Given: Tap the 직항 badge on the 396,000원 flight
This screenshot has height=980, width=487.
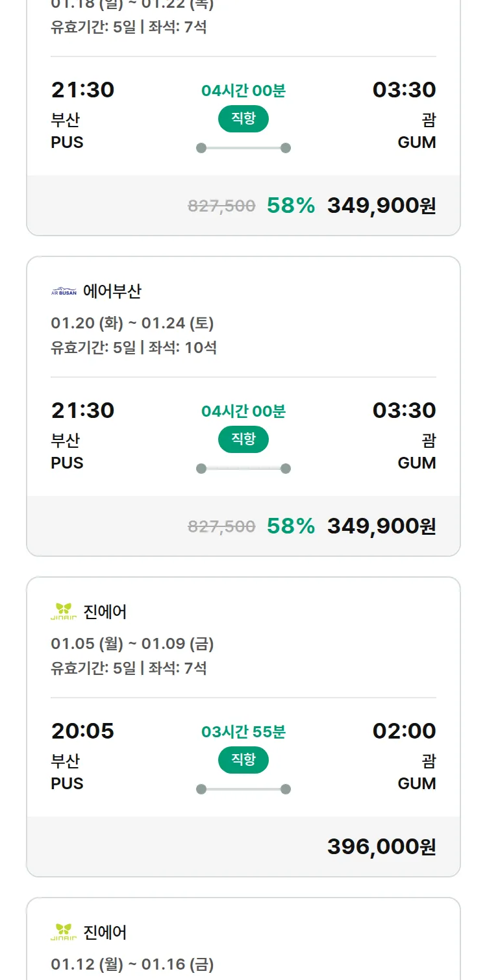Looking at the screenshot, I should pyautogui.click(x=243, y=760).
